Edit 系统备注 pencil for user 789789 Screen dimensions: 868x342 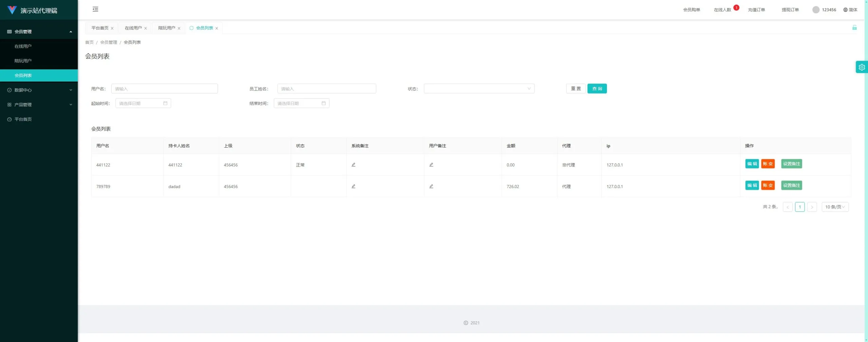coord(353,186)
